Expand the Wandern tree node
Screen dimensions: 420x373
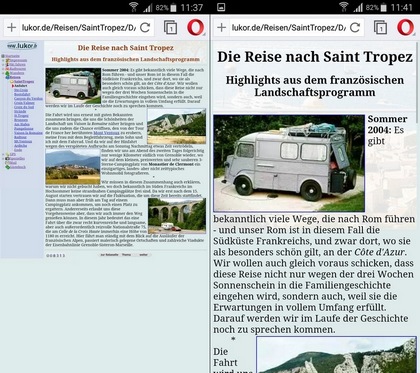pyautogui.click(x=3, y=73)
